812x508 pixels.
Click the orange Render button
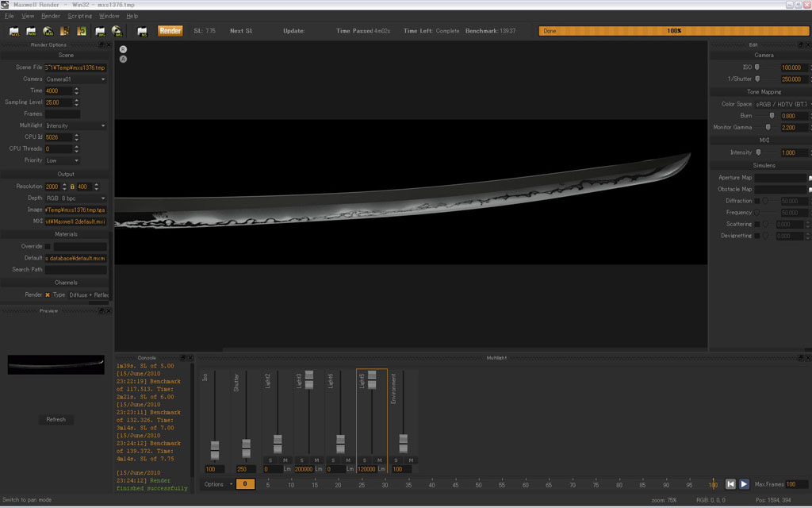[x=170, y=31]
